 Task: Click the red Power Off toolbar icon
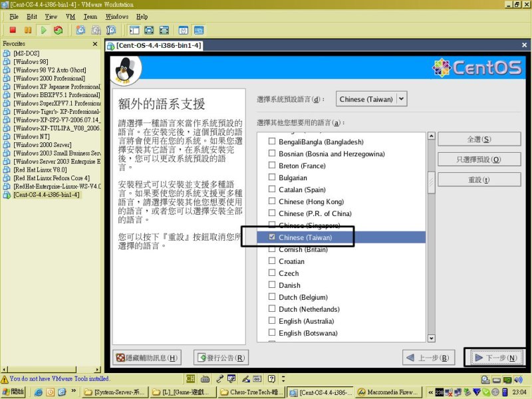click(x=13, y=30)
